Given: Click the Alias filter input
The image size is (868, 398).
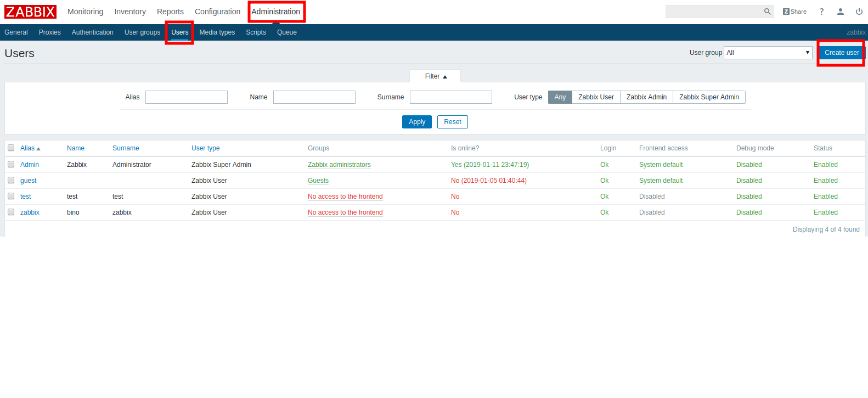Looking at the screenshot, I should (x=187, y=97).
